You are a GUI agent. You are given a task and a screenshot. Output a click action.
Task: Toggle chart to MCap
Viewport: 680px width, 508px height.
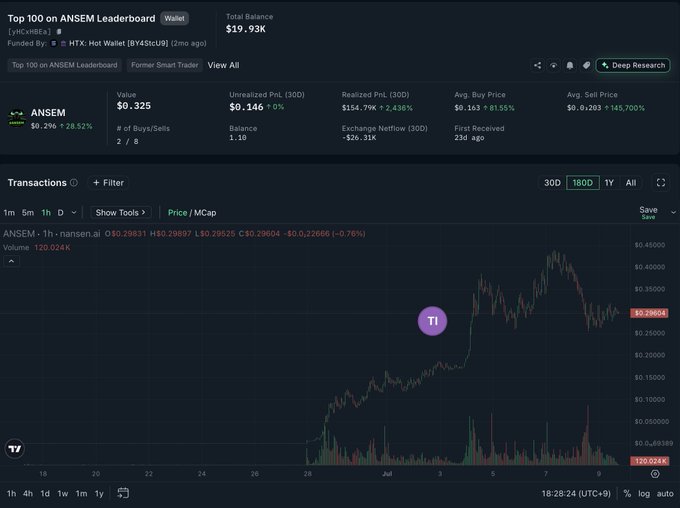[x=205, y=213]
